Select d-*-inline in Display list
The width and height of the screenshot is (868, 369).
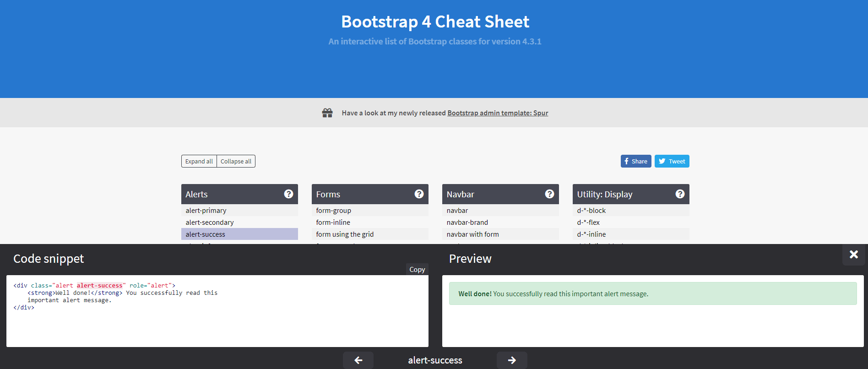coord(631,234)
